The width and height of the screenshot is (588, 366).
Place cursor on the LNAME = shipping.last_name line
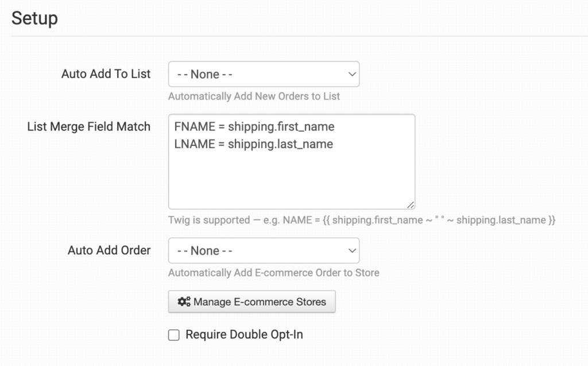[254, 144]
